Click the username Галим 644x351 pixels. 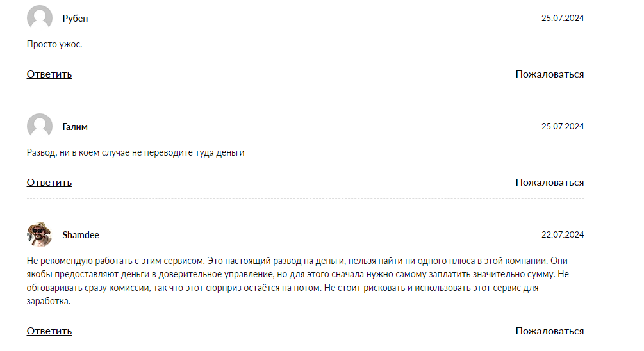pyautogui.click(x=75, y=127)
